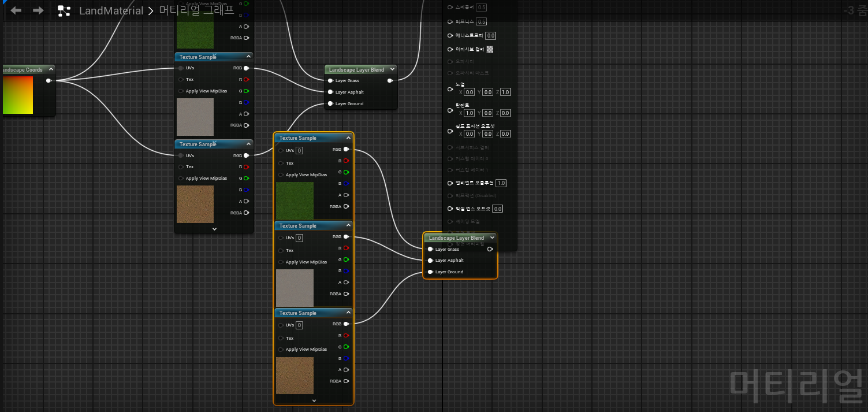The width and height of the screenshot is (868, 412).
Task: Click the 앰비언트 오클루전 value field 1.0
Action: point(501,183)
